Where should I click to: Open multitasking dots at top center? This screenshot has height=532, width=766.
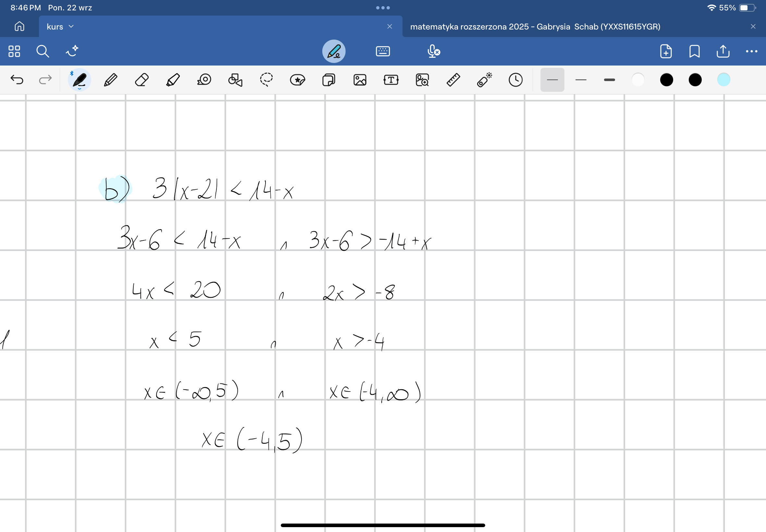tap(382, 8)
